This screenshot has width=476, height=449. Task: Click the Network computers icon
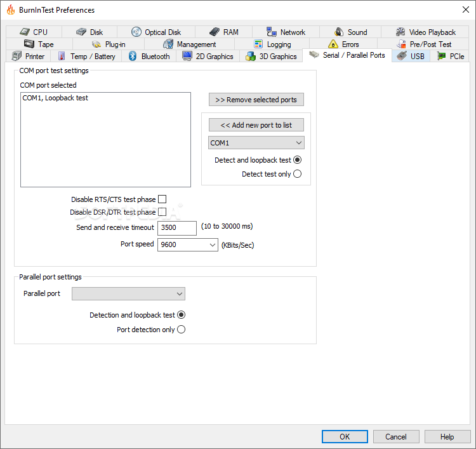(x=272, y=32)
